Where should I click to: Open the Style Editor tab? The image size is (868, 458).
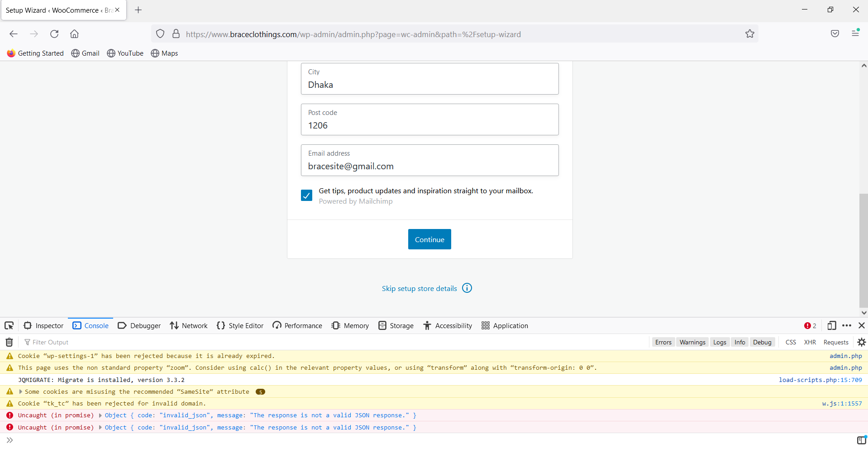point(240,326)
